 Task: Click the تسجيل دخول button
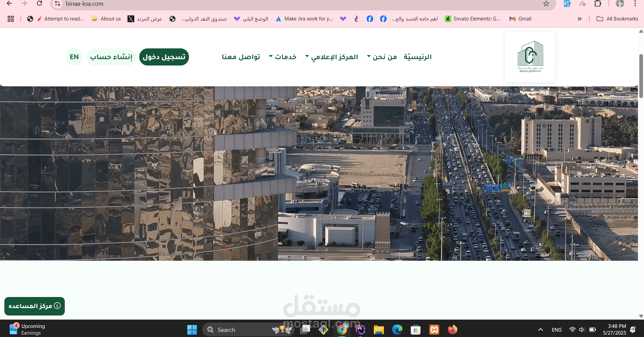click(164, 56)
